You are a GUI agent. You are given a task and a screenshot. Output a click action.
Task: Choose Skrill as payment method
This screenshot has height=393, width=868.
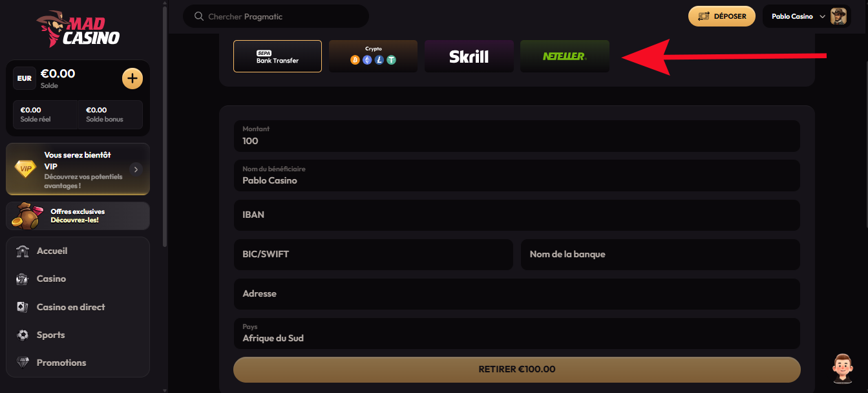tap(469, 56)
